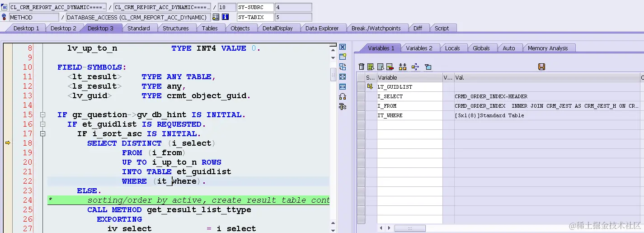Switch to Locals tab
The image size is (644, 233).
(452, 48)
